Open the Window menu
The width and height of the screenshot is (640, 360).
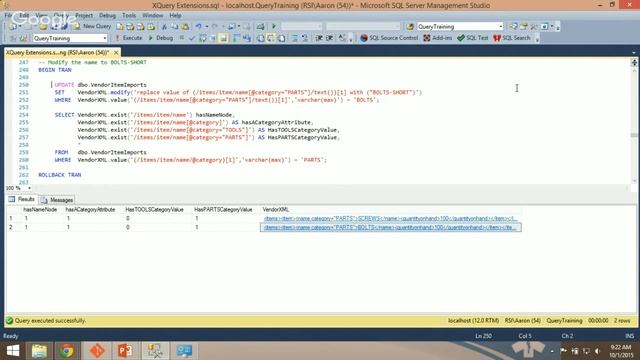tap(153, 15)
